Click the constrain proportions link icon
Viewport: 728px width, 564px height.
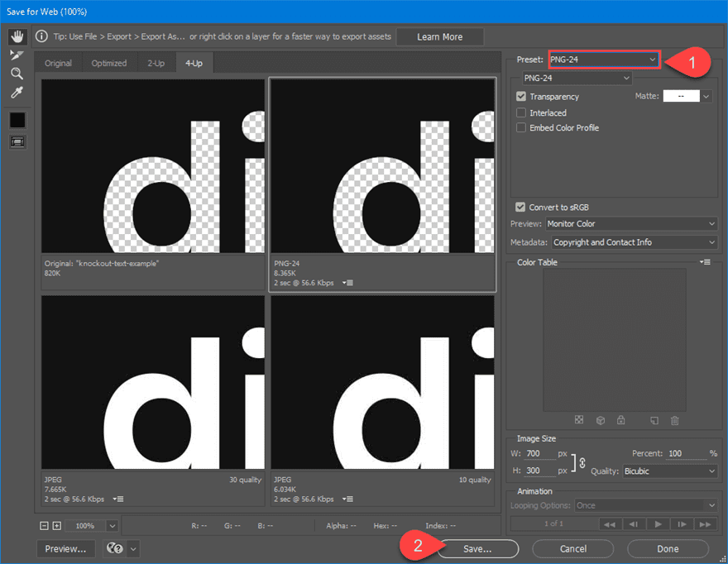pyautogui.click(x=582, y=462)
